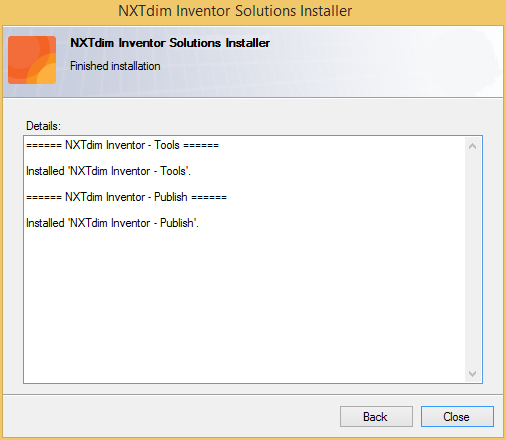Click the word 'Tools' in the first log line
The width and height of the screenshot is (506, 440).
[167, 145]
